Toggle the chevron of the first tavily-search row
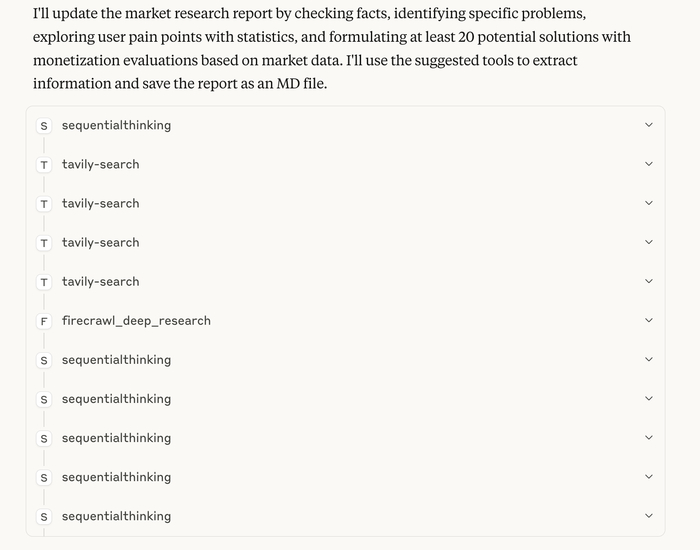This screenshot has height=550, width=700. [x=648, y=165]
